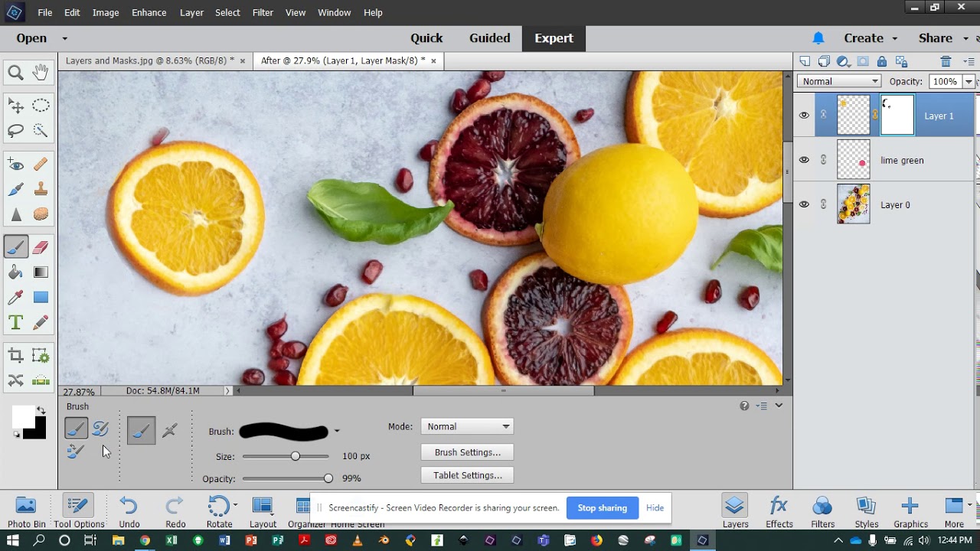Open the Enhance menu
Viewport: 980px width, 551px height.
point(149,12)
